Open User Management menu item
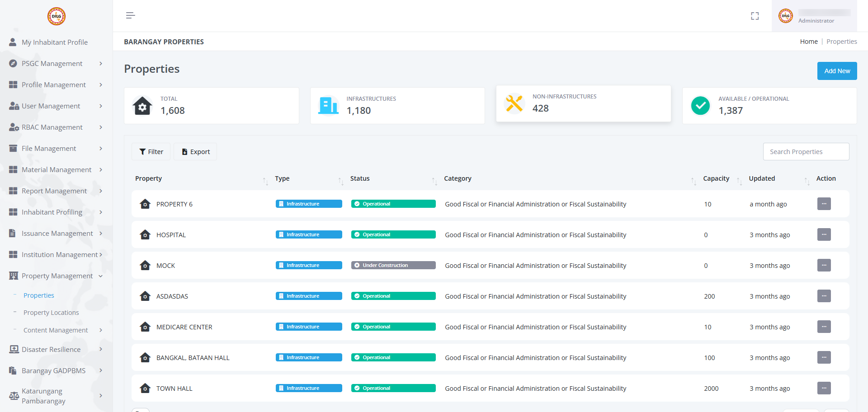 (x=51, y=106)
